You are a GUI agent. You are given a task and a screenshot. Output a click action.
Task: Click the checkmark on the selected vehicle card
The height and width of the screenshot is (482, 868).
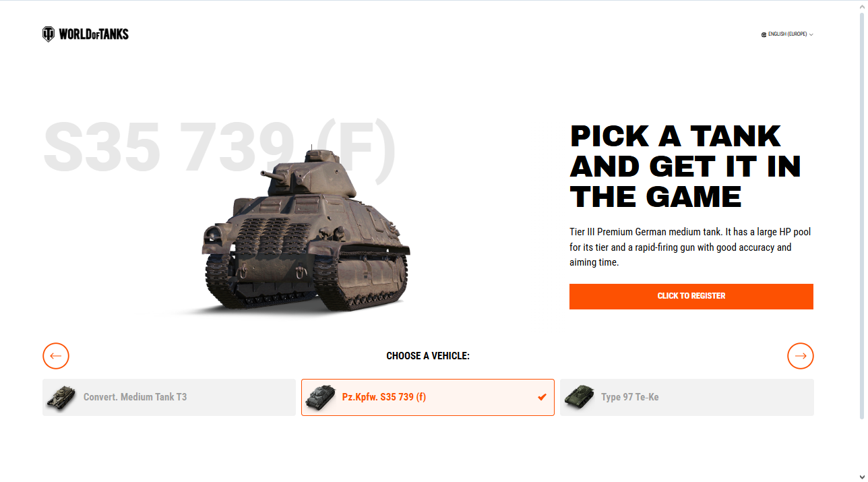542,397
